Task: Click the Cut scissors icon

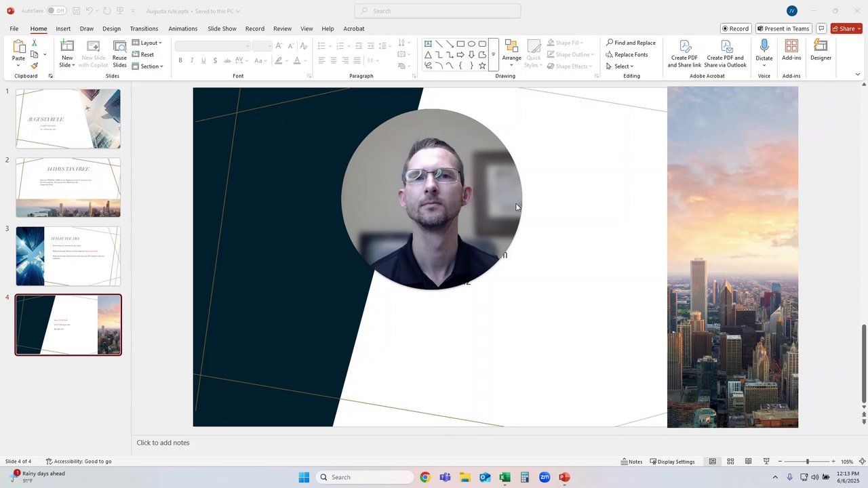Action: (34, 43)
